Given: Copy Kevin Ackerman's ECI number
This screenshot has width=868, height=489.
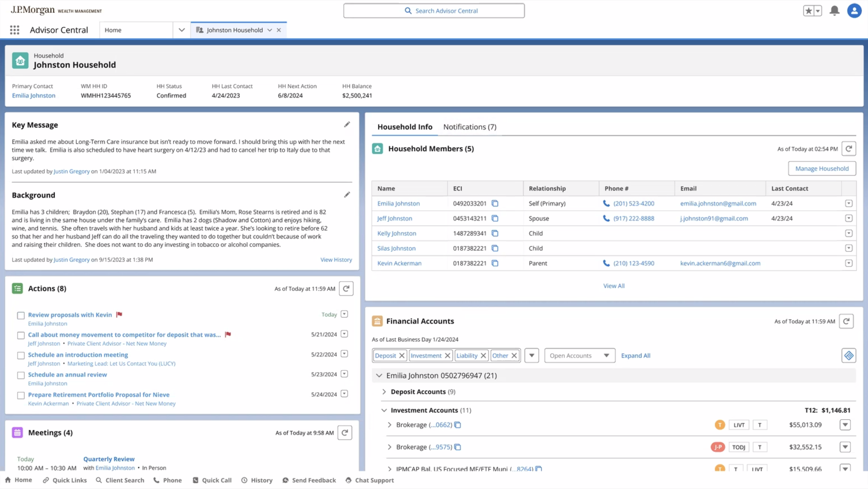Looking at the screenshot, I should pos(495,263).
